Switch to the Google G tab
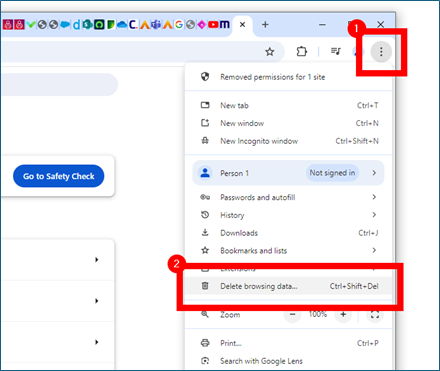 (179, 24)
